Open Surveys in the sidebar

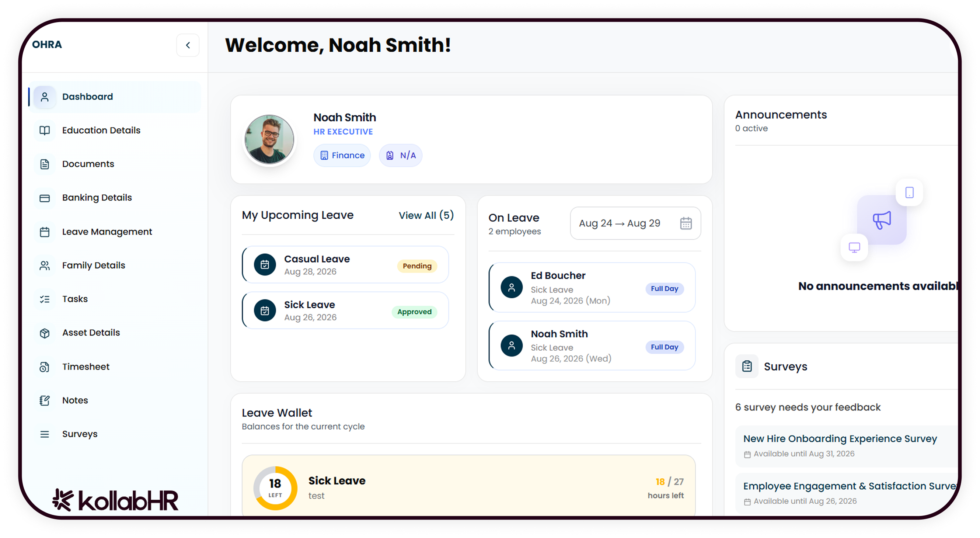115,434
